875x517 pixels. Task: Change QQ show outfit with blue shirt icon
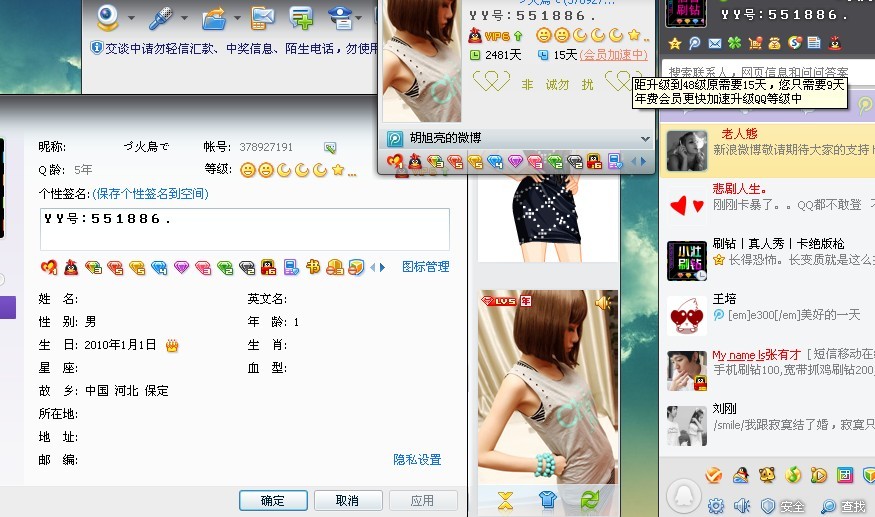[547, 500]
